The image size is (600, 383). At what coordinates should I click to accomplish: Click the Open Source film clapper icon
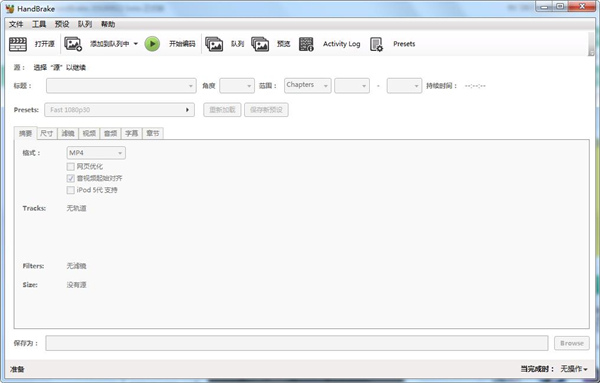[18, 44]
